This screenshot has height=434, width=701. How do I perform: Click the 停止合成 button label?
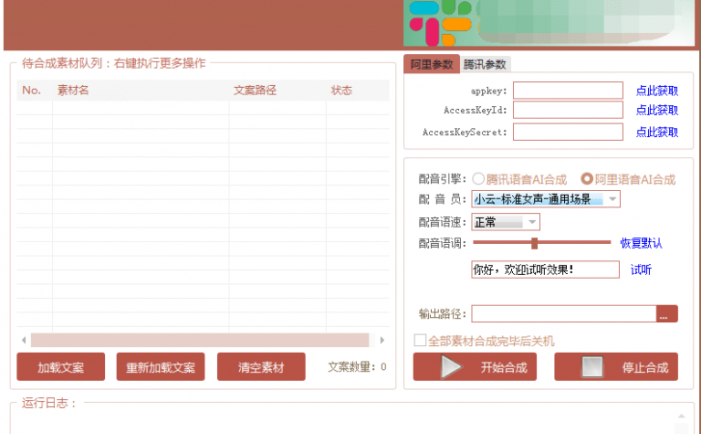coord(645,367)
